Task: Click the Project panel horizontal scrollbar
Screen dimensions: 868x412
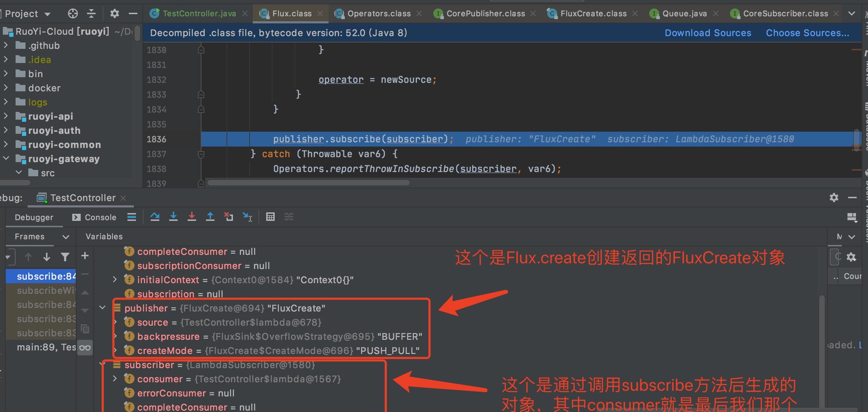Action: pyautogui.click(x=15, y=183)
